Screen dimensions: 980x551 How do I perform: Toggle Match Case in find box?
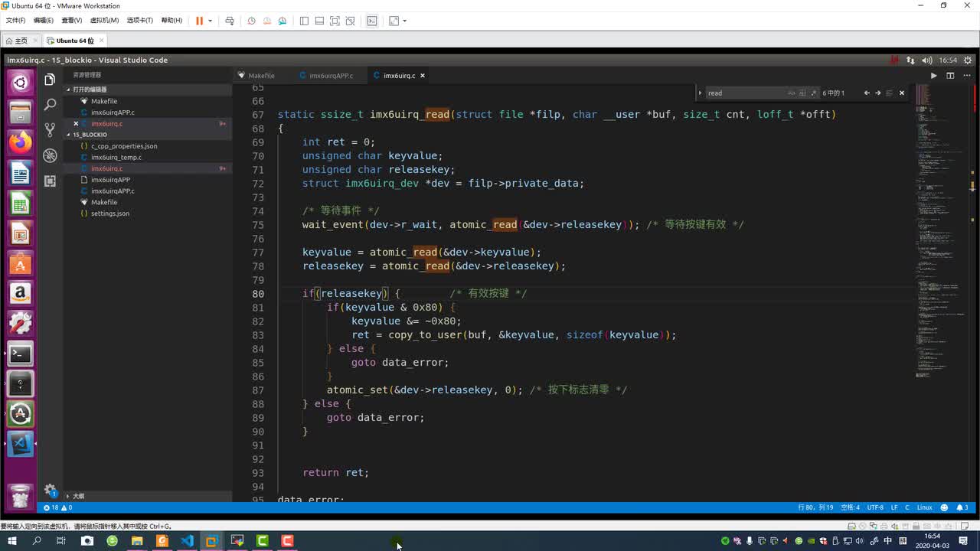792,93
